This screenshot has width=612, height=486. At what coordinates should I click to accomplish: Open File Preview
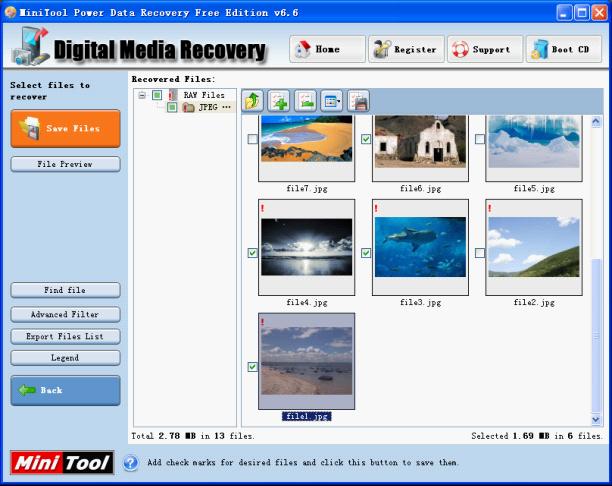(66, 164)
